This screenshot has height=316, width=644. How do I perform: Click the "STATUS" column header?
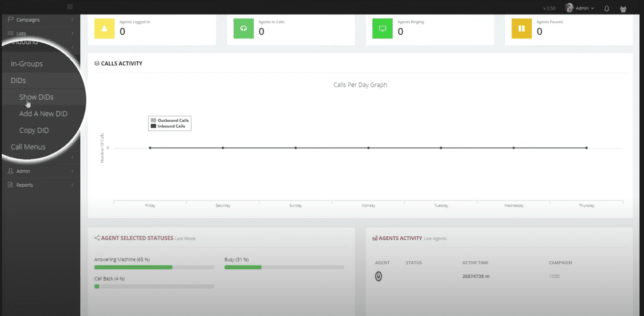click(414, 263)
